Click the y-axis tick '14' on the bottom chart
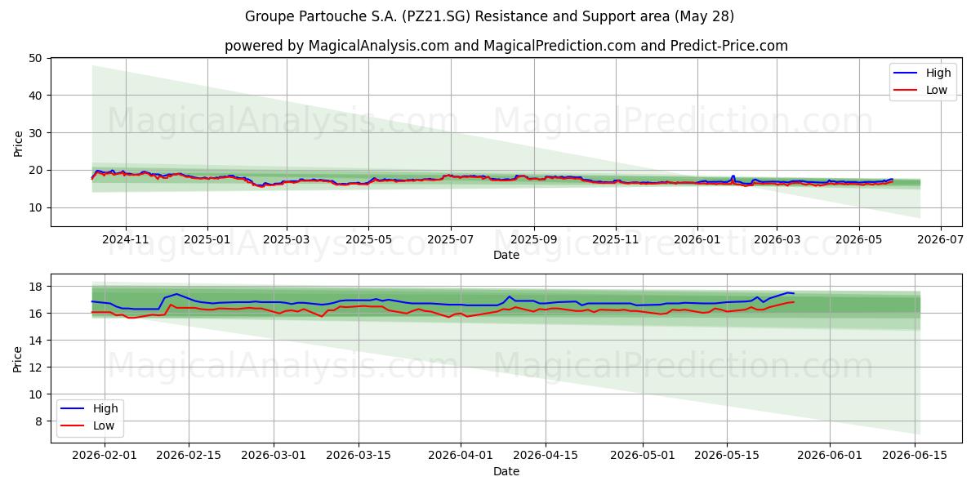Screen dimensions: 980x490 35,341
